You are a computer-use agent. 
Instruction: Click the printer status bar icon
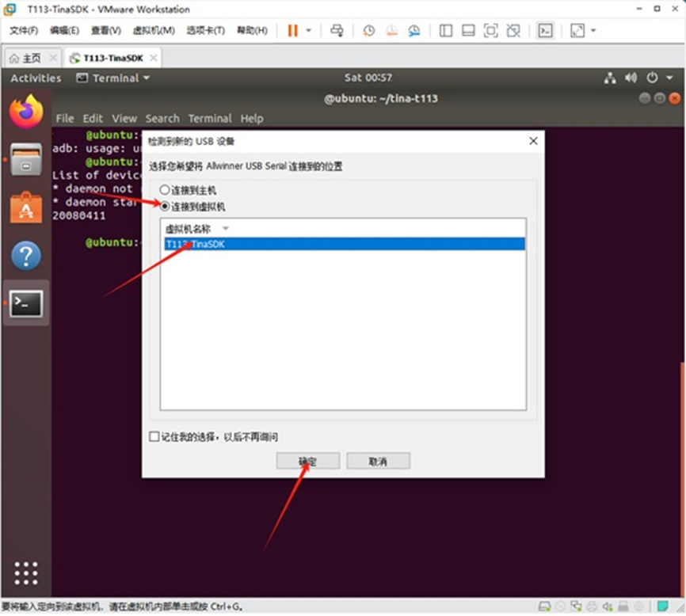pyautogui.click(x=592, y=606)
